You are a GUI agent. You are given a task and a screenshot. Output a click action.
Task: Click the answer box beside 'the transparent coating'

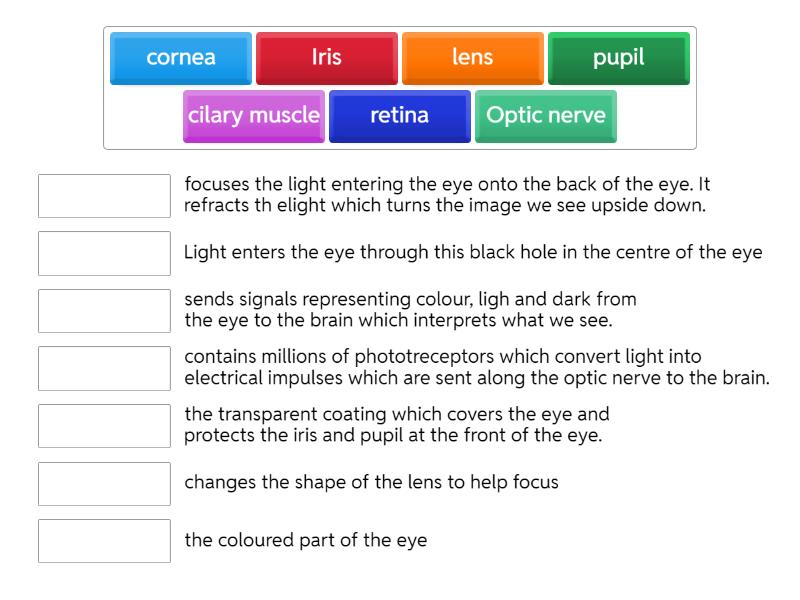[x=104, y=426]
